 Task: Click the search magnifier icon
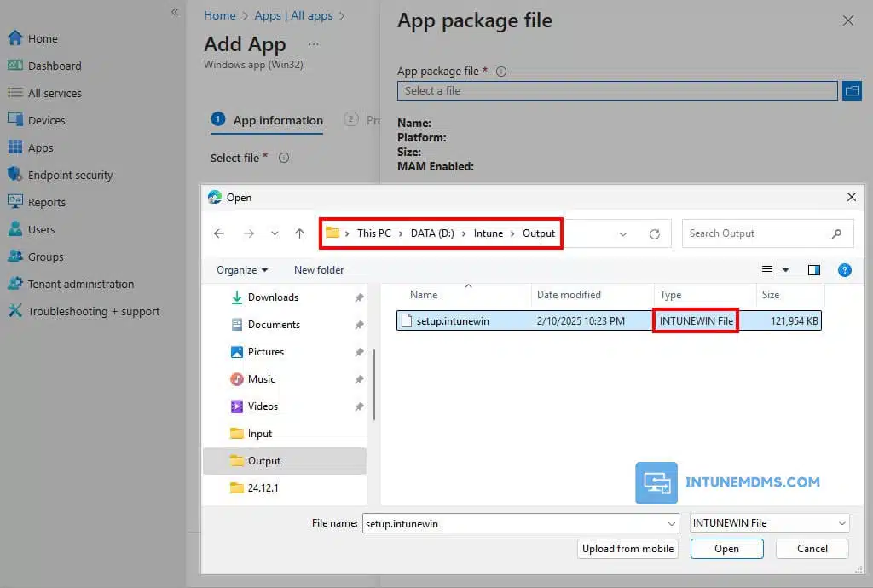pos(837,233)
